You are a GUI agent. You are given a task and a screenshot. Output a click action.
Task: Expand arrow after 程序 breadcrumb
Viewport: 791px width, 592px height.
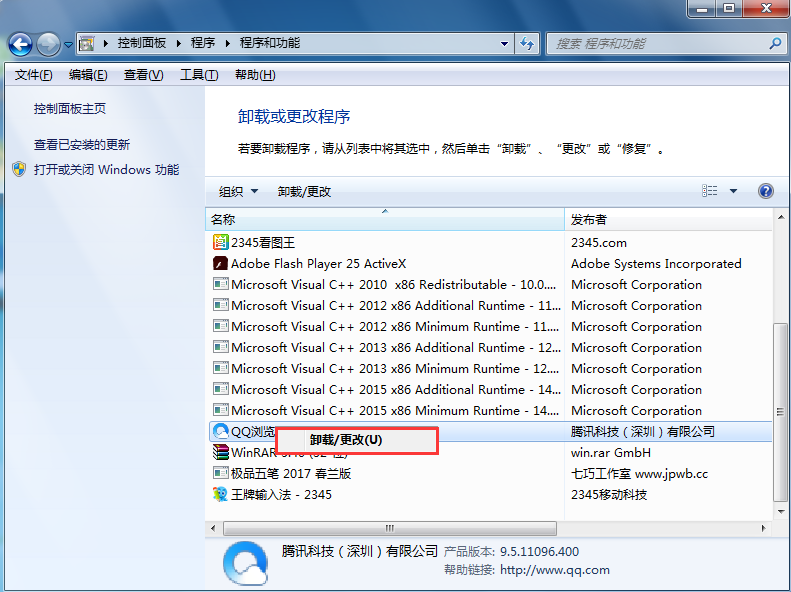coord(228,44)
